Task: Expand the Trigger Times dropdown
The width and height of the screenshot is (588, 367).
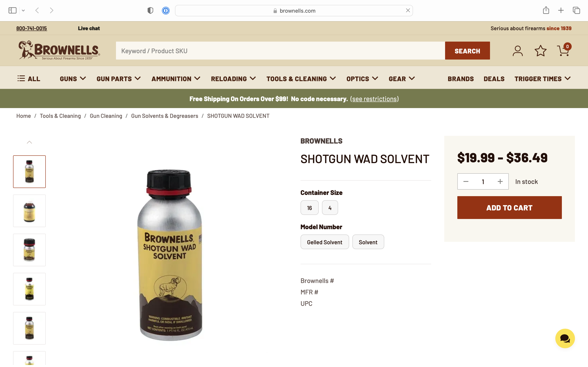Action: point(542,79)
